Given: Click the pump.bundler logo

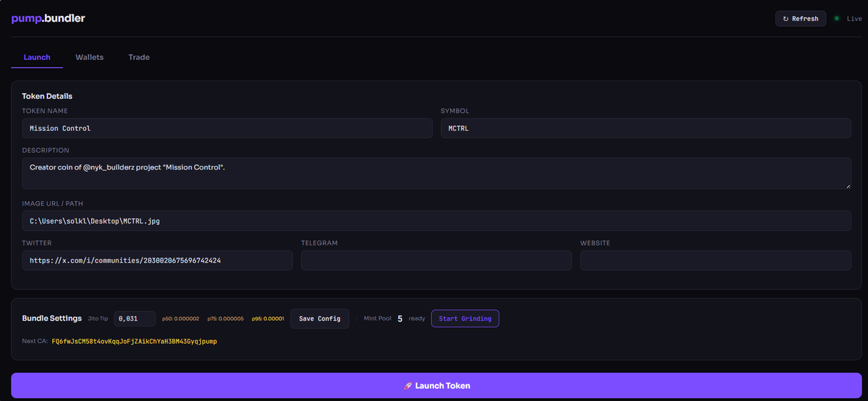Looking at the screenshot, I should 48,18.
